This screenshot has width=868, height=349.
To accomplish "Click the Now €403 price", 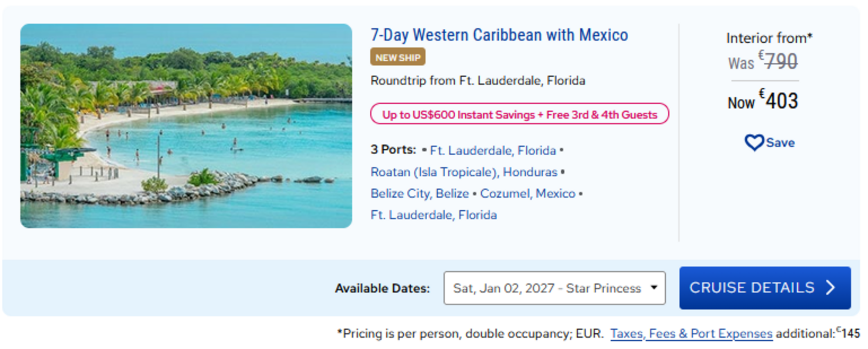I will pos(763,100).
